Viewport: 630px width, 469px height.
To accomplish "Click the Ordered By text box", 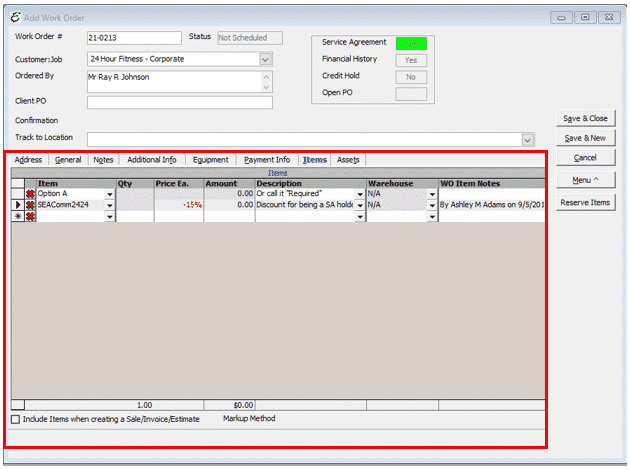I will coord(180,82).
